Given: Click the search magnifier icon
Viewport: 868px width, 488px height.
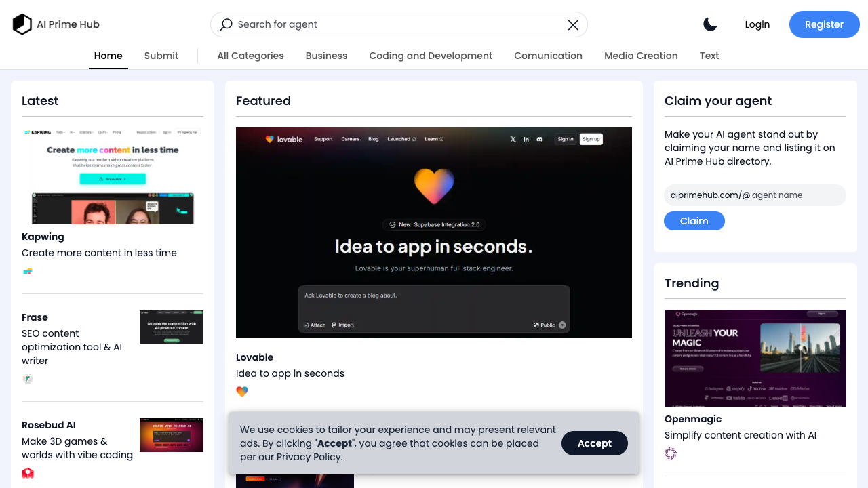Looking at the screenshot, I should pyautogui.click(x=226, y=24).
